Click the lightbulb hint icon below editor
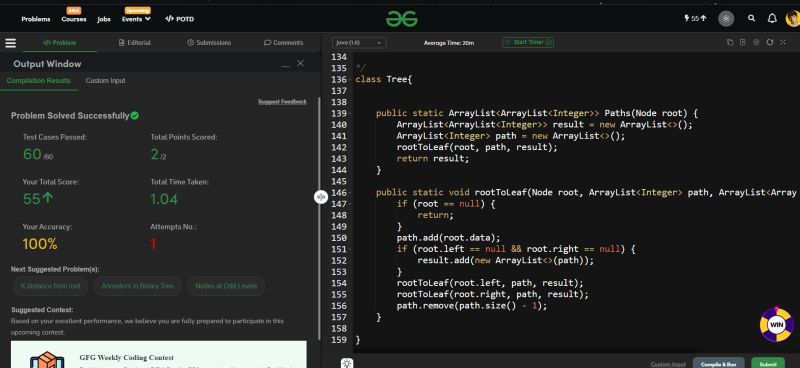 tap(347, 363)
